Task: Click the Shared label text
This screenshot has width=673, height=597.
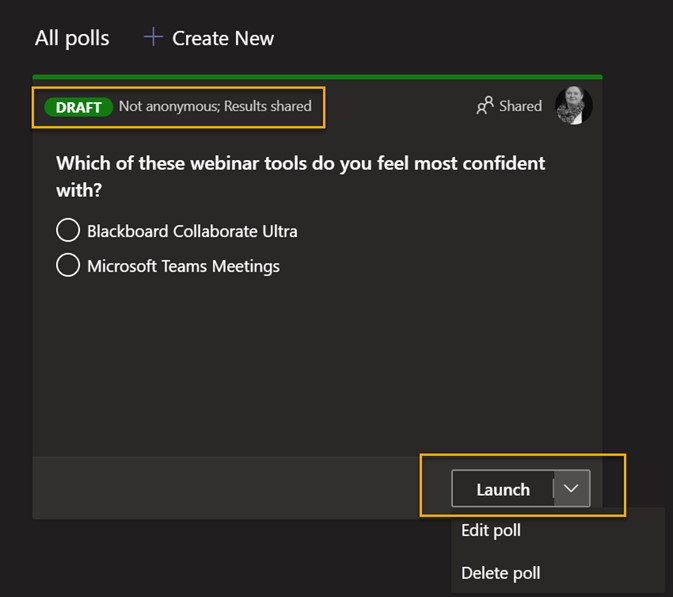Action: [x=521, y=106]
